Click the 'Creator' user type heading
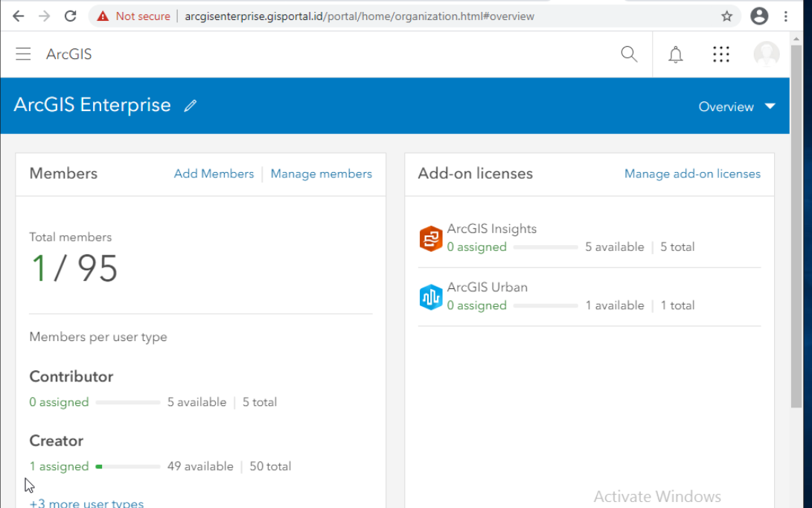812x508 pixels. pos(56,441)
